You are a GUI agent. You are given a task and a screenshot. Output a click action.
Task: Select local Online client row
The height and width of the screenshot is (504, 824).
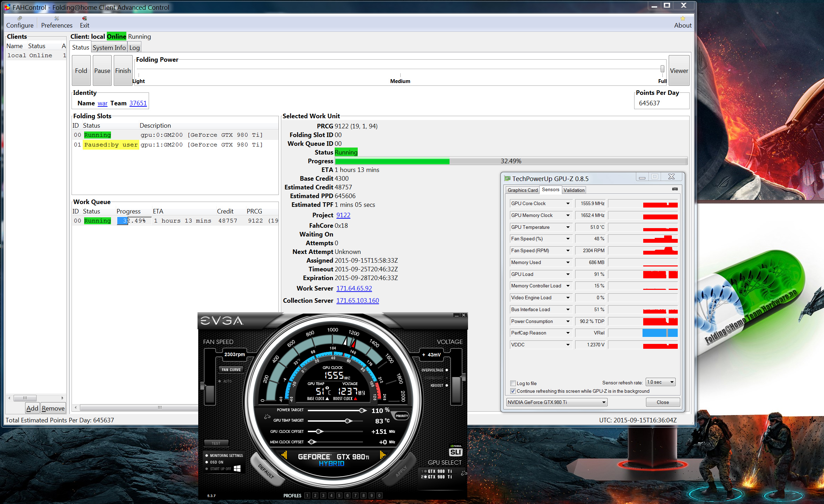pos(36,55)
